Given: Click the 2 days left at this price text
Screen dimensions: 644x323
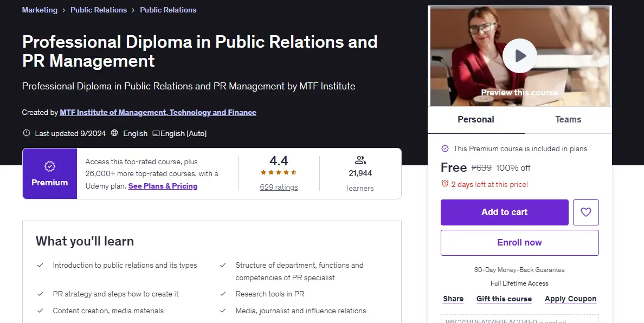Looking at the screenshot, I should point(490,184).
